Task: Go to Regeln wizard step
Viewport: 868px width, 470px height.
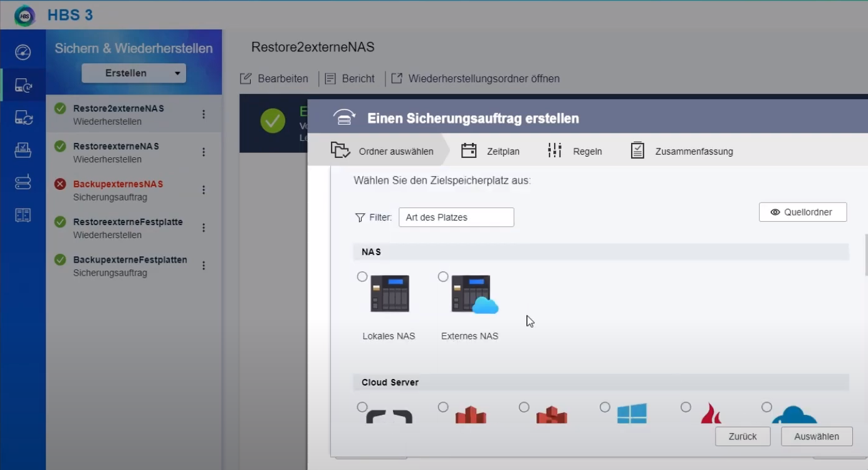Action: click(574, 150)
